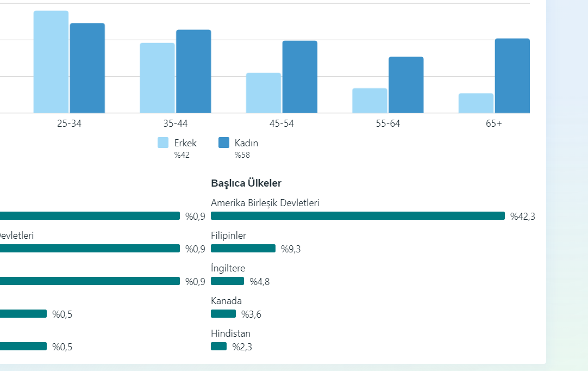
Task: Click the Kanada progress bar
Action: click(223, 314)
